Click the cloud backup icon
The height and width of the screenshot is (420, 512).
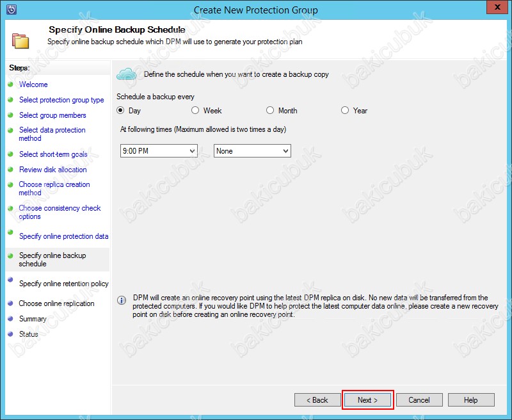(126, 74)
